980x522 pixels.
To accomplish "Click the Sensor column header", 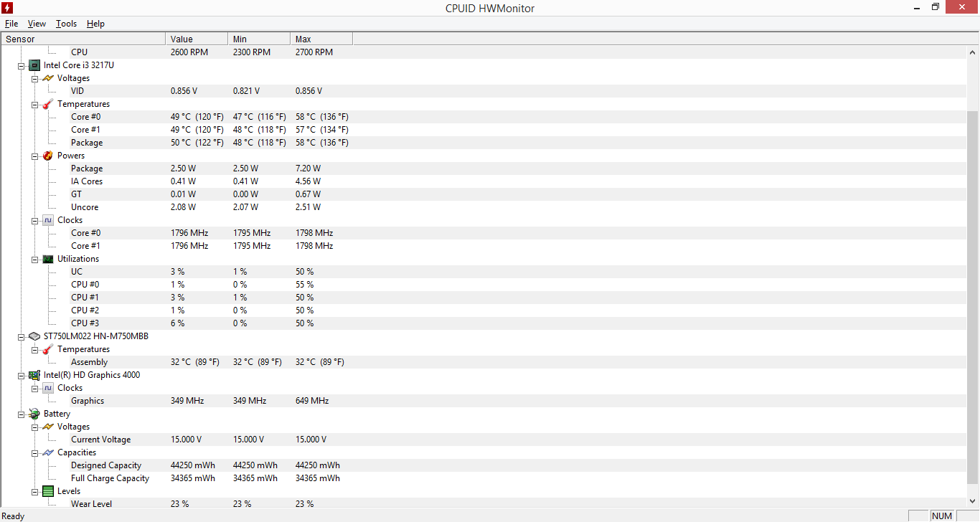I will click(x=83, y=39).
